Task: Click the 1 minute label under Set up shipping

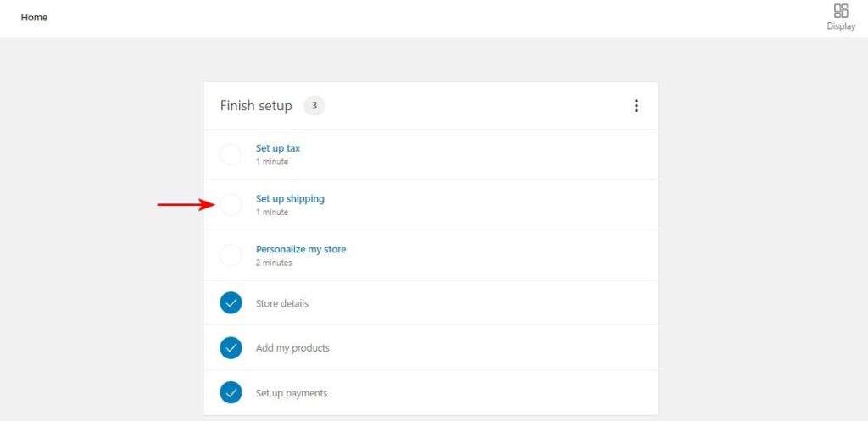Action: pyautogui.click(x=272, y=213)
